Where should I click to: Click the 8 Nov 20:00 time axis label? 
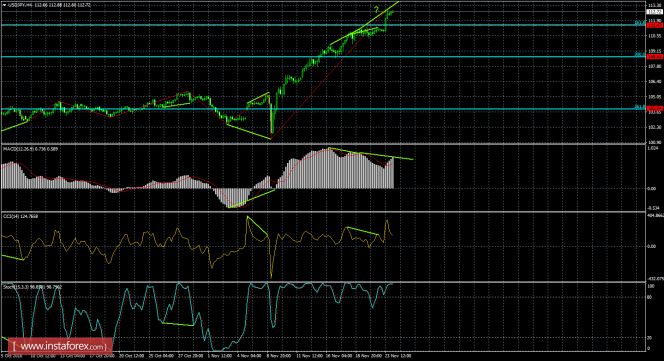click(x=279, y=356)
